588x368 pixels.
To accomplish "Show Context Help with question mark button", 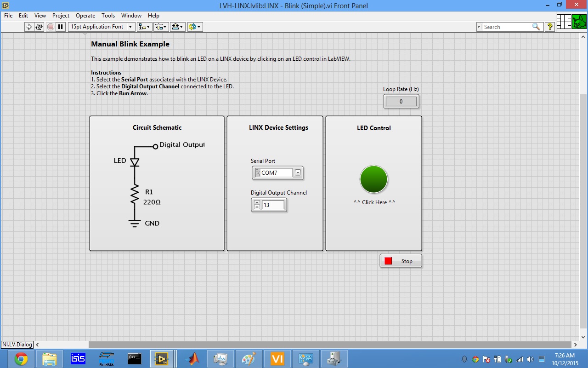I will pos(549,27).
